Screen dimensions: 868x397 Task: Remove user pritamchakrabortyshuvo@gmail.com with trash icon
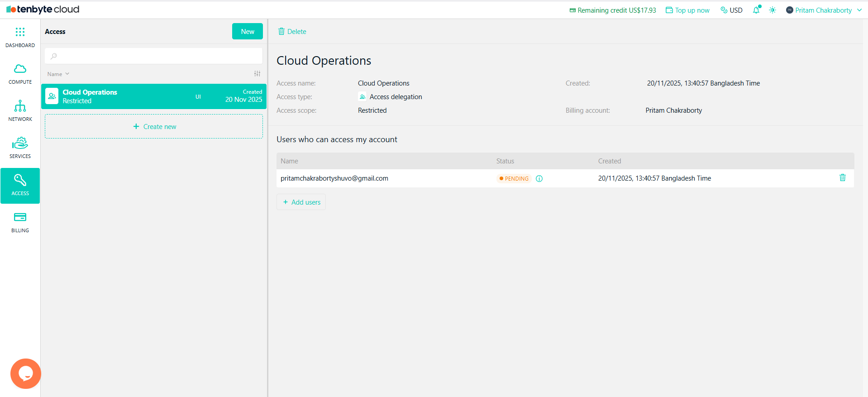click(x=843, y=177)
